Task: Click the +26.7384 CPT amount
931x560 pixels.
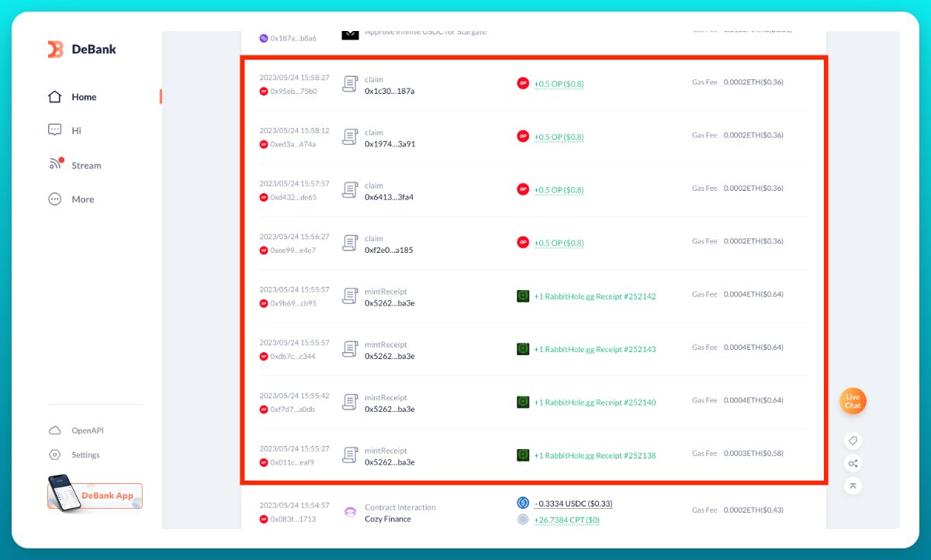Action: [567, 520]
